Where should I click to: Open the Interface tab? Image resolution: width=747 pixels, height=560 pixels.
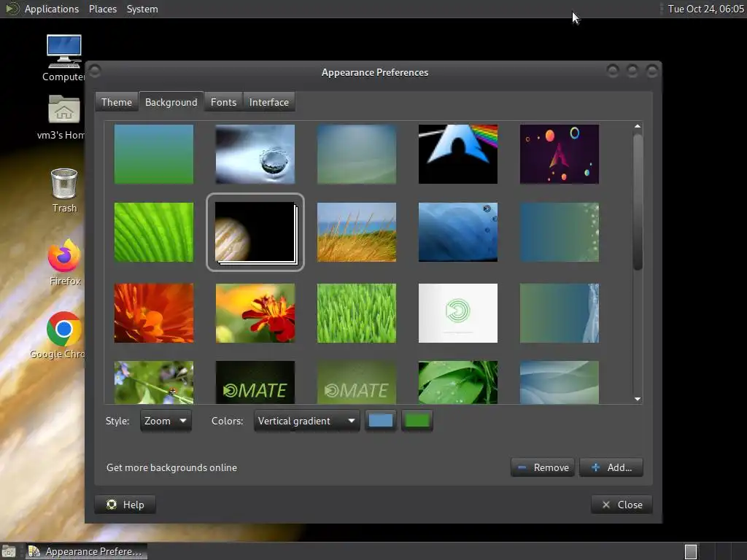(x=268, y=102)
